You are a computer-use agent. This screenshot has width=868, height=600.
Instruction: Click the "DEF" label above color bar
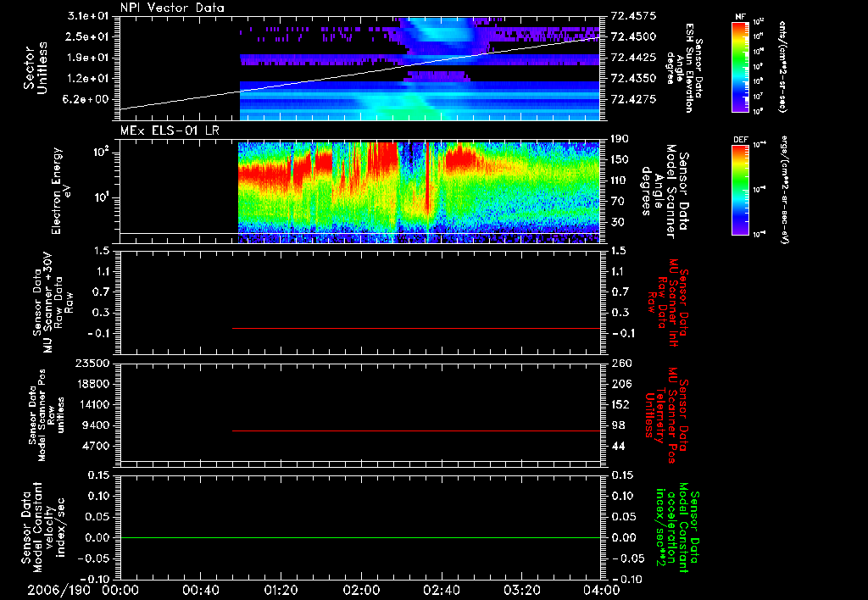[741, 140]
